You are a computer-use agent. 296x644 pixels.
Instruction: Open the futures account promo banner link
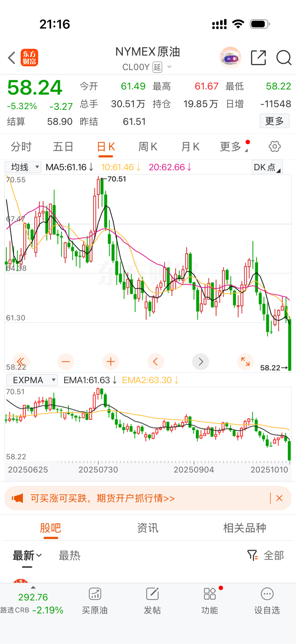point(103,498)
